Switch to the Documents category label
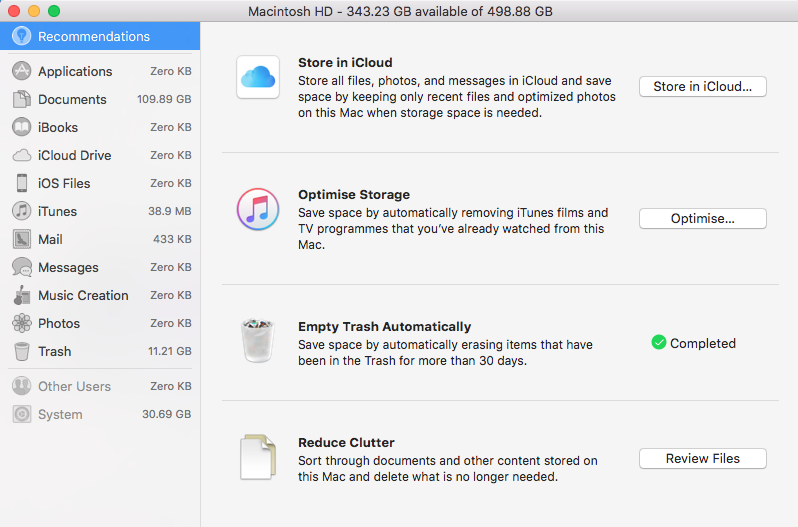 point(72,99)
